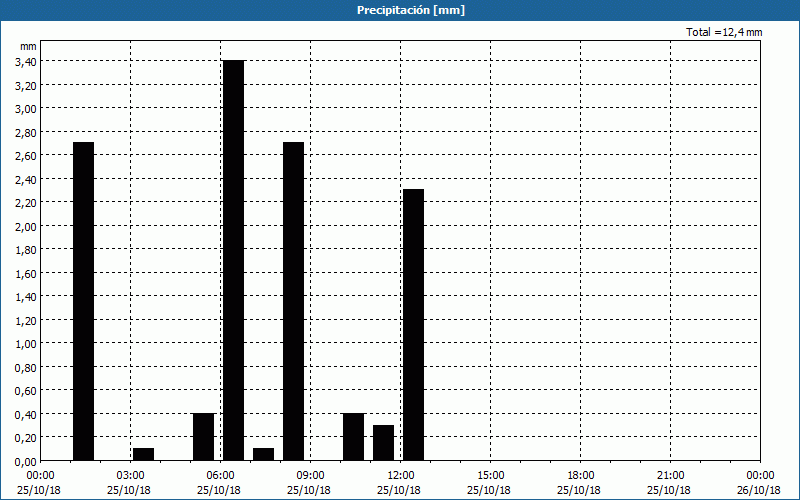Select the 12:00 time axis label
The height and width of the screenshot is (500, 800).
pyautogui.click(x=401, y=476)
